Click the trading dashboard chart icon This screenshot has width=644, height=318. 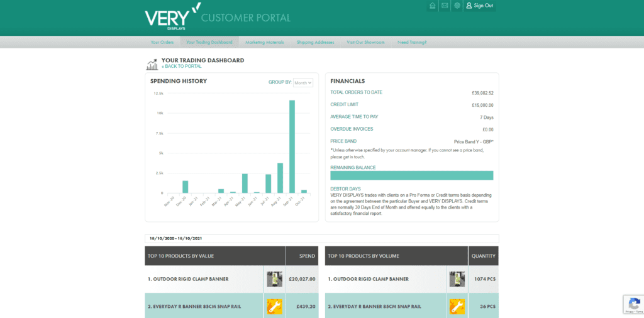click(x=152, y=64)
